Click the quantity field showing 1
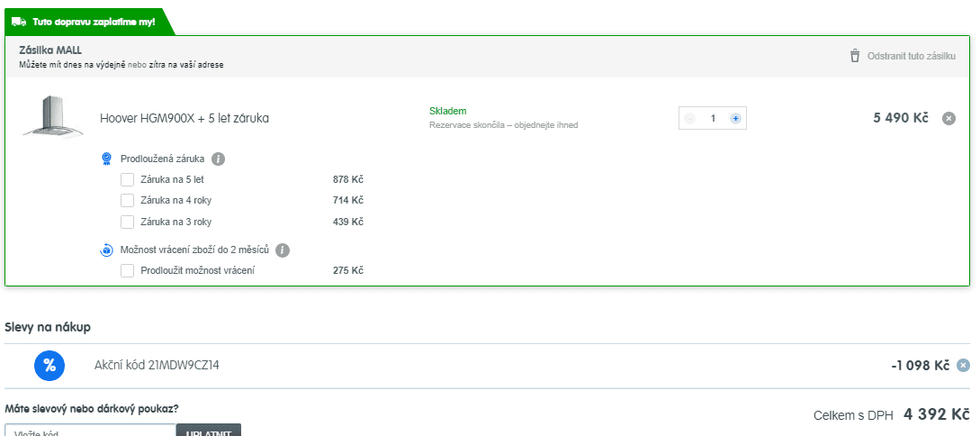Screen dimensions: 980x436 coord(713,118)
